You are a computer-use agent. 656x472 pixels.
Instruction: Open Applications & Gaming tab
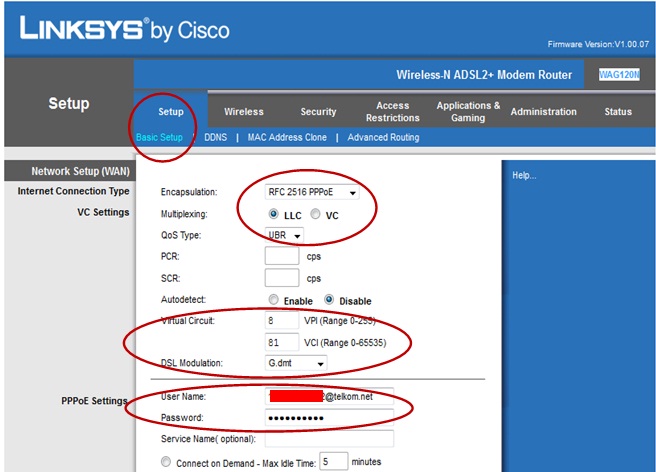click(468, 112)
